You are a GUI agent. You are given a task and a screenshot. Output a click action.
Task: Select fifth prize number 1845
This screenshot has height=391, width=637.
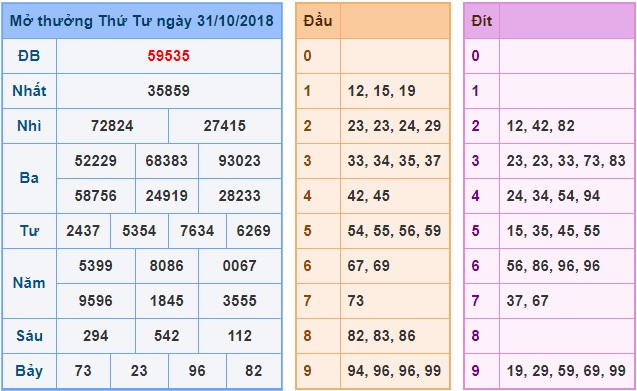[x=167, y=301]
